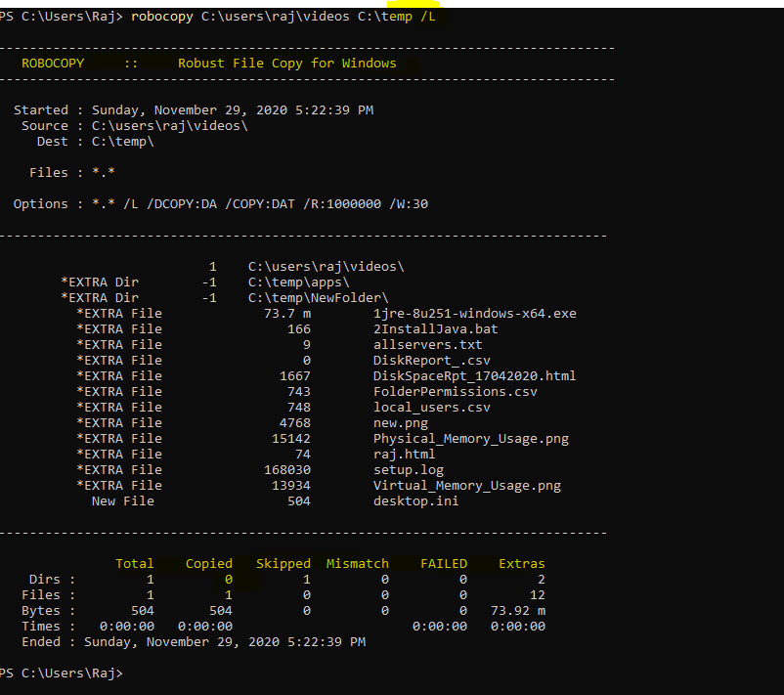Click the robocopy command in the first prompt line
Screen dimensions: 784x695
pos(161,17)
